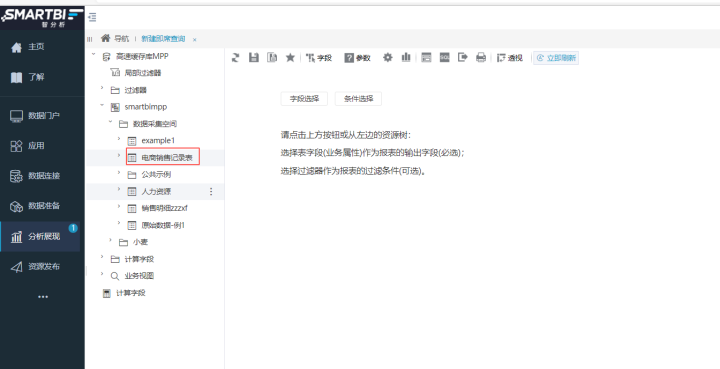The image size is (720, 369).
Task: Open 资源发布 paper plane icon
Action: 17,267
